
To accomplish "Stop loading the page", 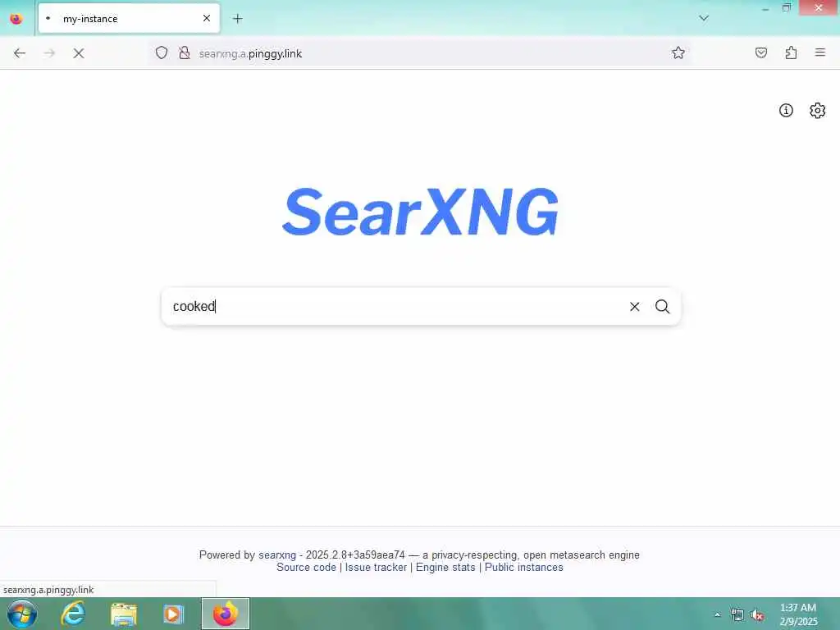I will tap(79, 53).
